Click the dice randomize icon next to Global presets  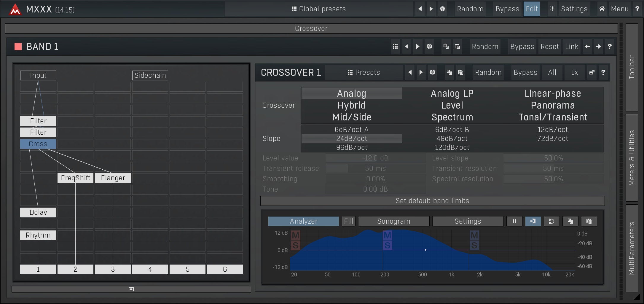pyautogui.click(x=442, y=9)
